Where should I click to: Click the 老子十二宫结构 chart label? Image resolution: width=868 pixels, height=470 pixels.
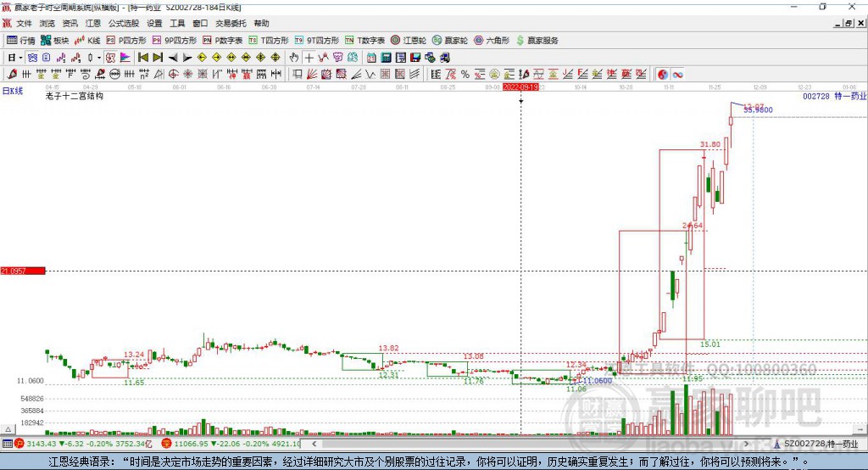[75, 96]
